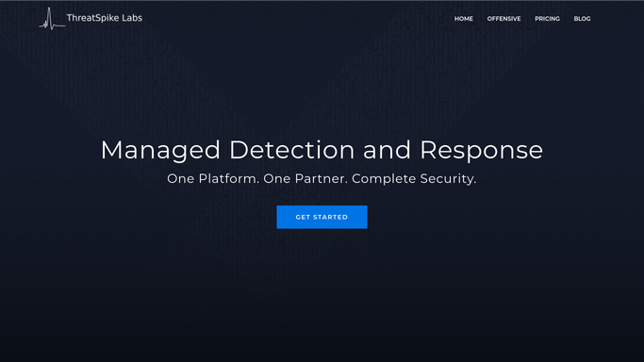Visit the BLOG nav item

(582, 19)
